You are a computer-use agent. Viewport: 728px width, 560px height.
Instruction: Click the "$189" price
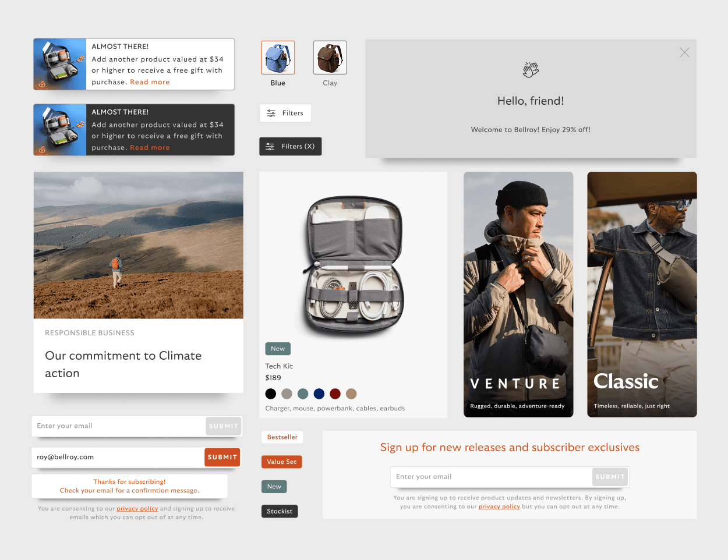[273, 378]
